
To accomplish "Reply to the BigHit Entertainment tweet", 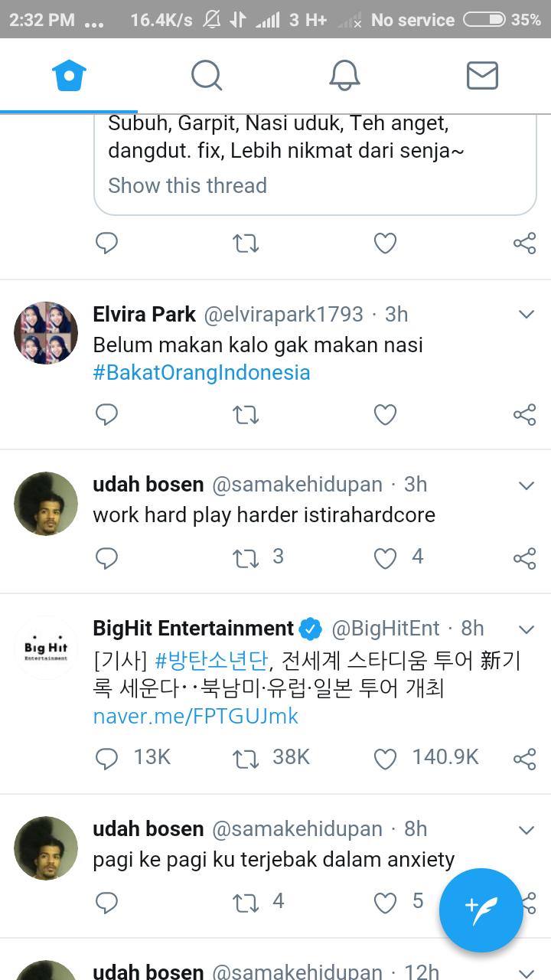I will tap(106, 758).
